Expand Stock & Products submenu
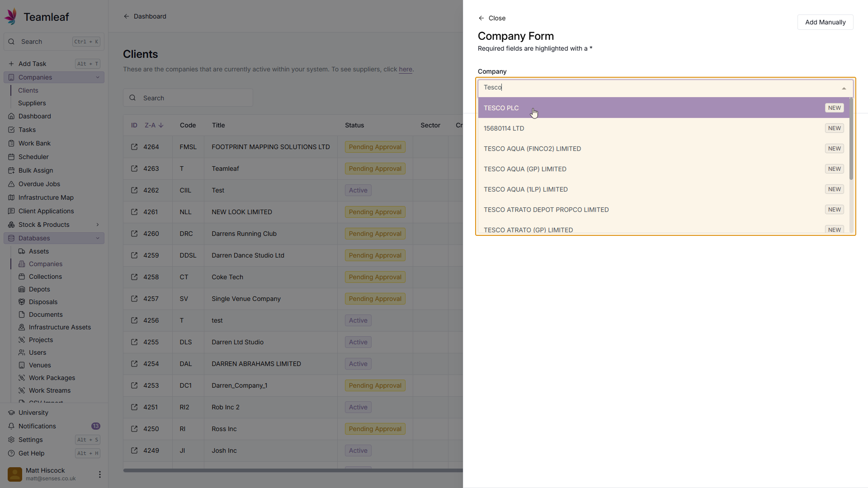The height and width of the screenshot is (488, 868). pyautogui.click(x=98, y=225)
